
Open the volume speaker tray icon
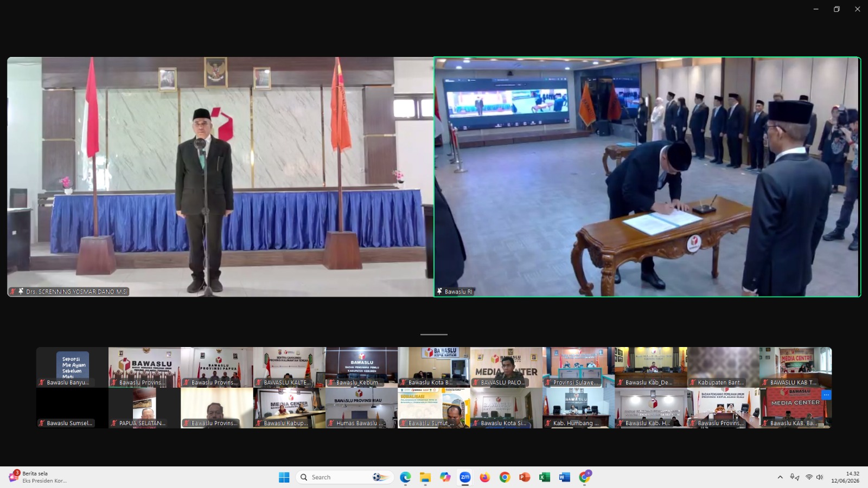820,477
